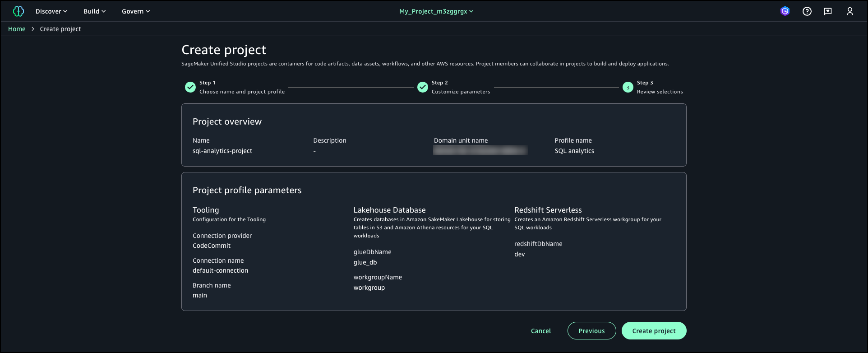868x353 pixels.
Task: Go to Home via breadcrumb
Action: [x=17, y=29]
